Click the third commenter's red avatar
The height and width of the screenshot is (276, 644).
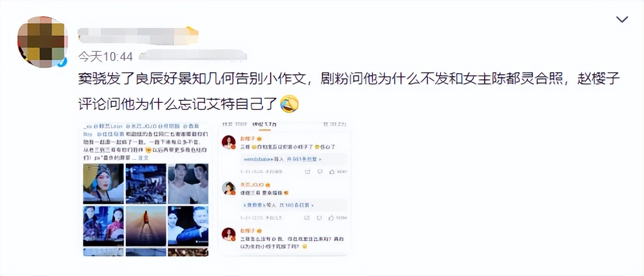(228, 234)
